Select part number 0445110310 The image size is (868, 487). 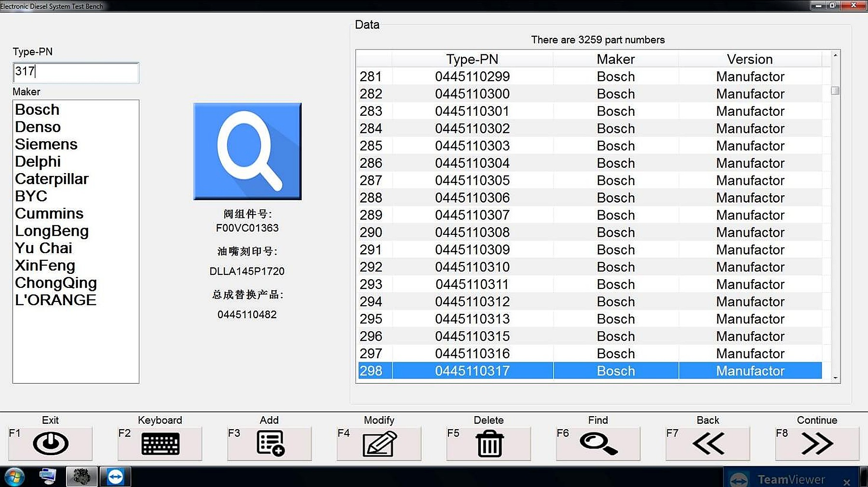click(x=472, y=267)
